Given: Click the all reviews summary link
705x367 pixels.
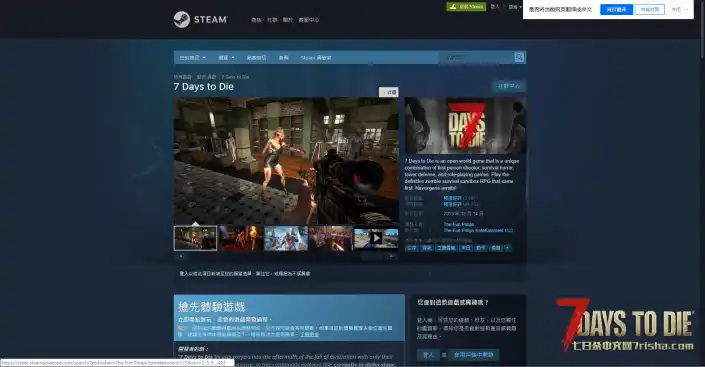Looking at the screenshot, I should point(452,204).
